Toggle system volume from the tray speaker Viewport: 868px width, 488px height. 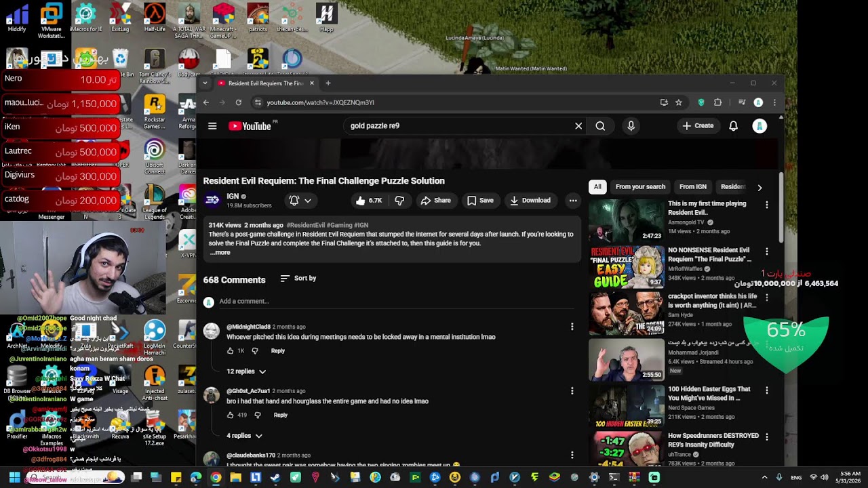(x=825, y=477)
